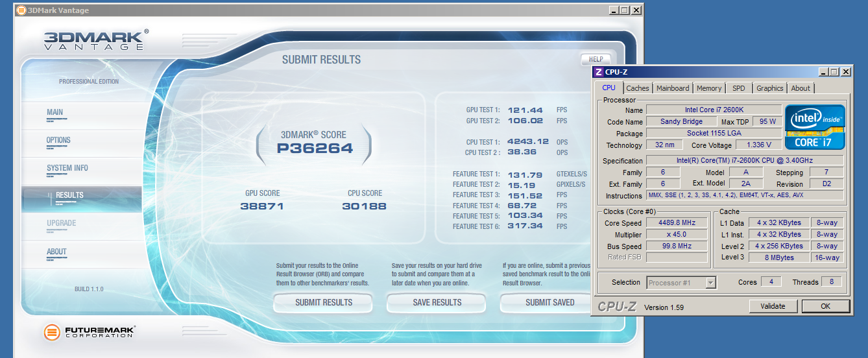The height and width of the screenshot is (358, 868).
Task: Click the Max TDP value 95 W
Action: [x=767, y=122]
